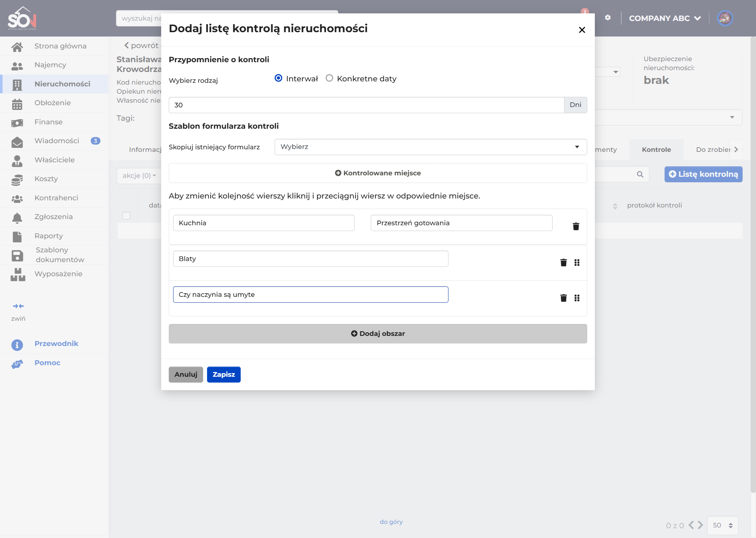
Task: Open settings gear icon in top bar
Action: 608,18
